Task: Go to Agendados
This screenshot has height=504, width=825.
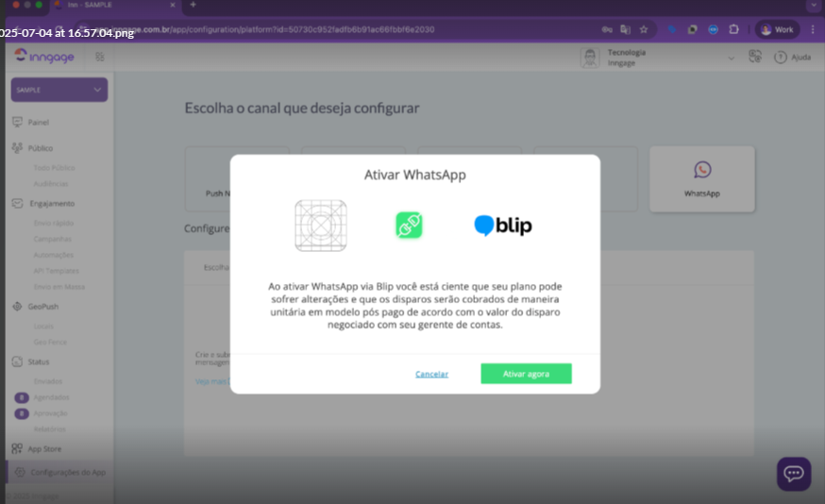Action: (x=51, y=397)
